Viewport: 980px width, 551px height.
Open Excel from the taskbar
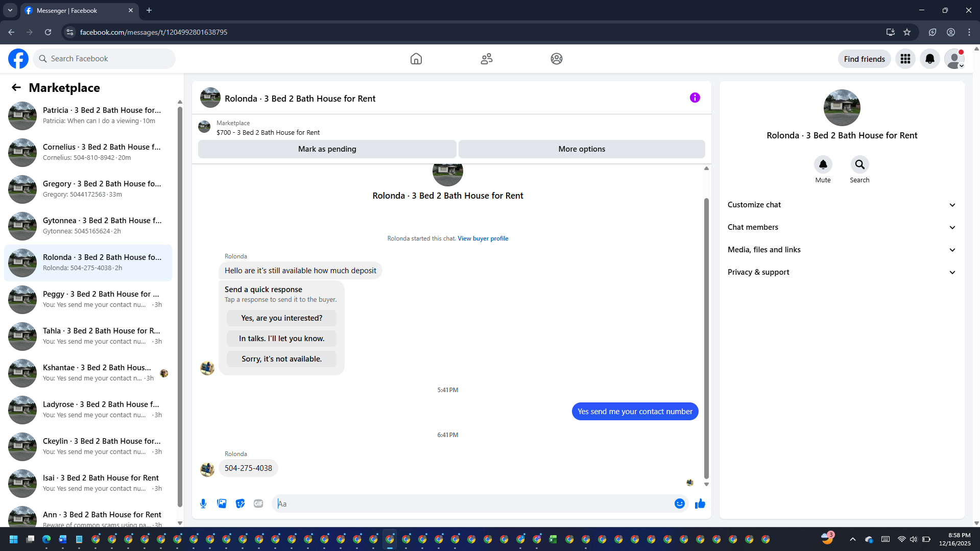pyautogui.click(x=553, y=539)
